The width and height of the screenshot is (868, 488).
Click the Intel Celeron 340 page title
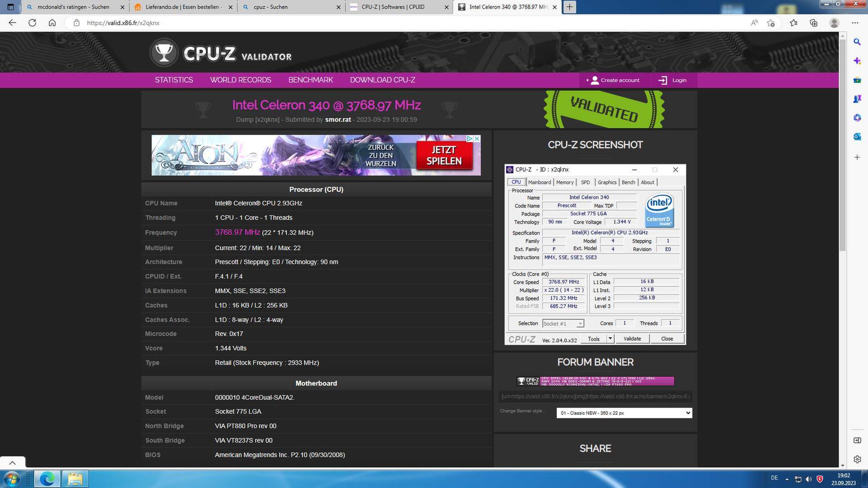point(326,105)
